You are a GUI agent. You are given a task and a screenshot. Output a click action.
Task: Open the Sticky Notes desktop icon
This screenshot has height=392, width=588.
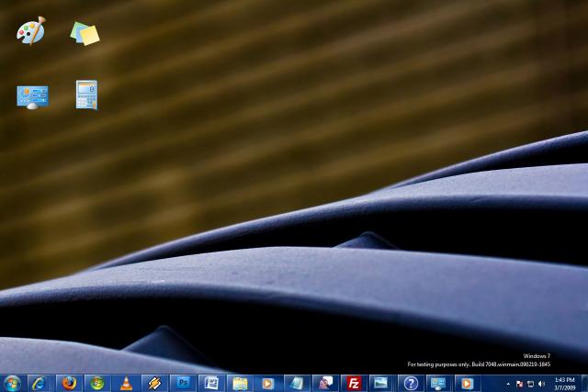pyautogui.click(x=85, y=34)
